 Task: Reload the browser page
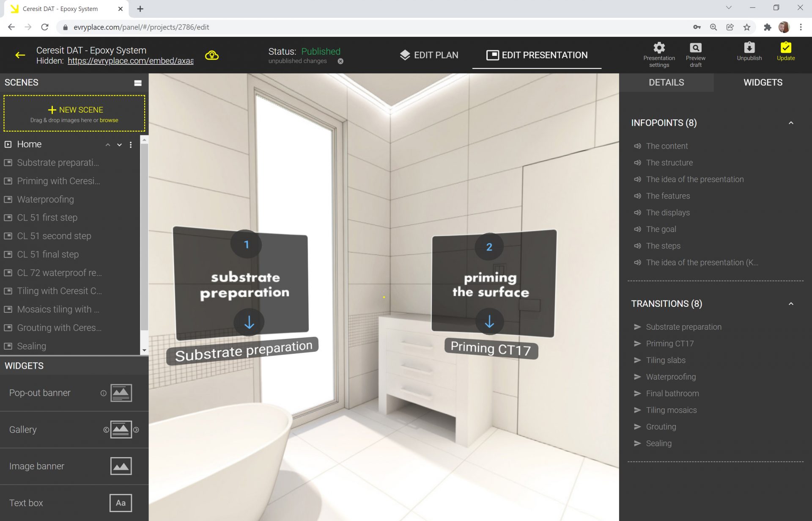point(45,27)
